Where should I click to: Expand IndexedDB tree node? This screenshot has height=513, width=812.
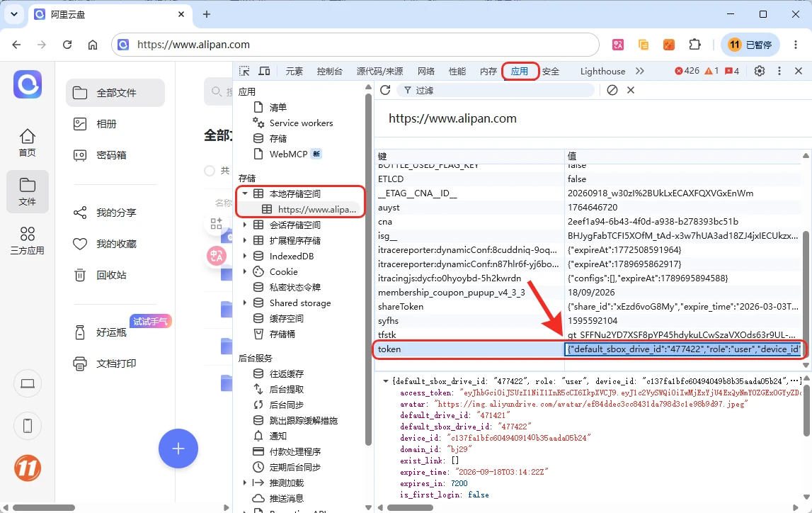[245, 256]
